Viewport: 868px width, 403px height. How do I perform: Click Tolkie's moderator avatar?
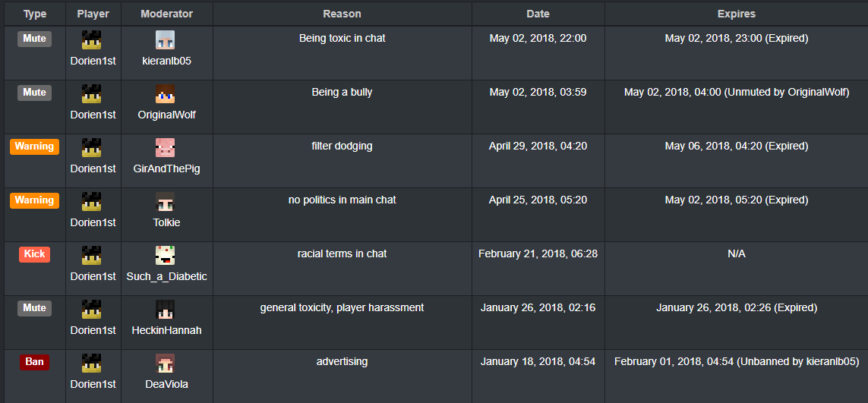(165, 202)
